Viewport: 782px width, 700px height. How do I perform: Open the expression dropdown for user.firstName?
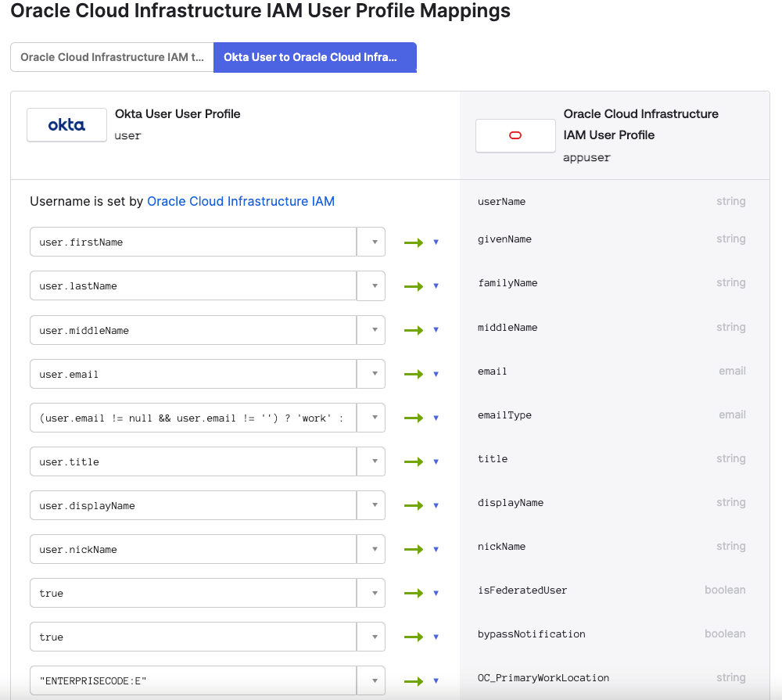pos(373,242)
